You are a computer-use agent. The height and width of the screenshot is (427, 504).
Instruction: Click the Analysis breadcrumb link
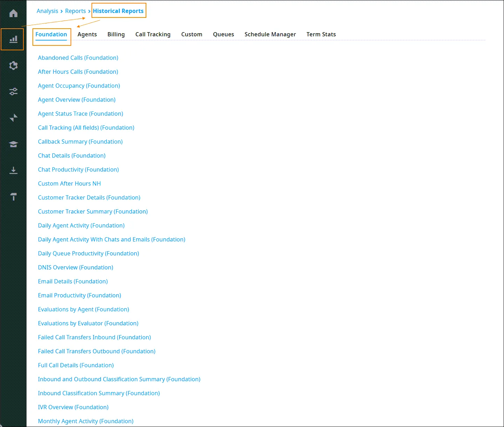48,11
